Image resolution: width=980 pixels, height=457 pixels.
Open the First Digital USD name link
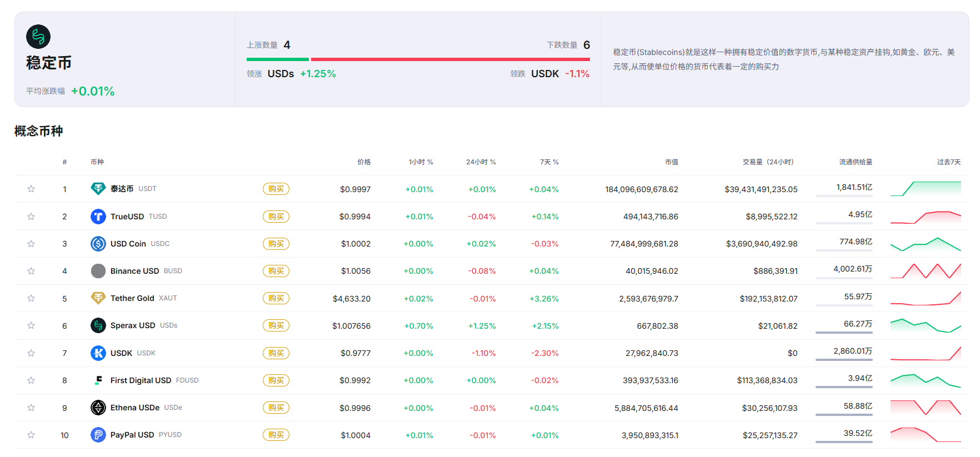(141, 380)
